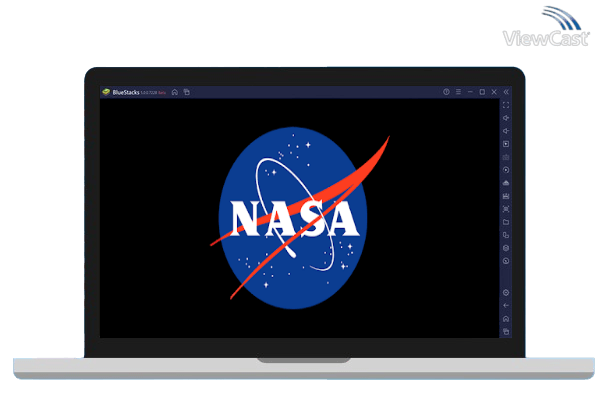
Task: Click the eco mode clock icon in sidebar
Action: tap(506, 261)
